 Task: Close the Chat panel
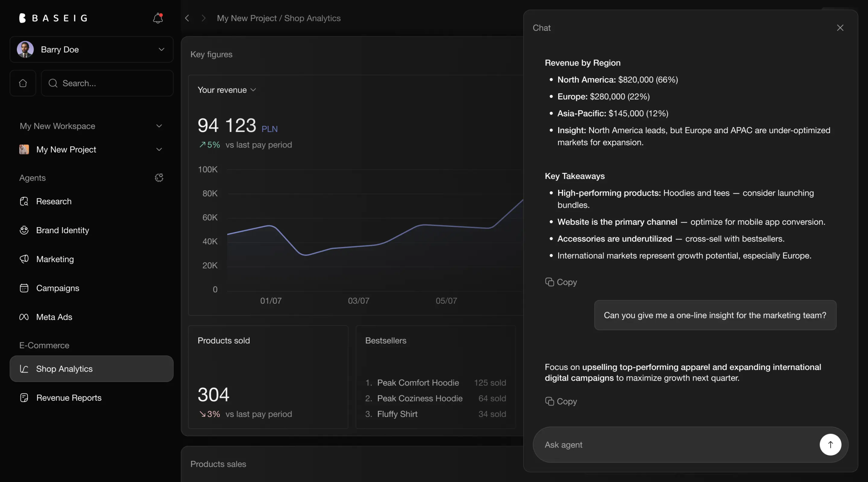[x=840, y=28]
